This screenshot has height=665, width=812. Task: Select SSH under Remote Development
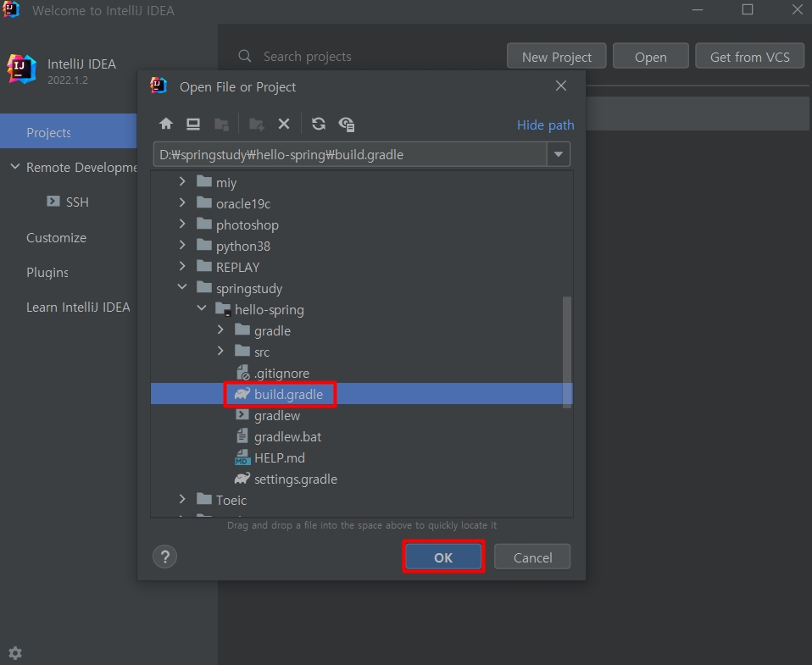(77, 202)
